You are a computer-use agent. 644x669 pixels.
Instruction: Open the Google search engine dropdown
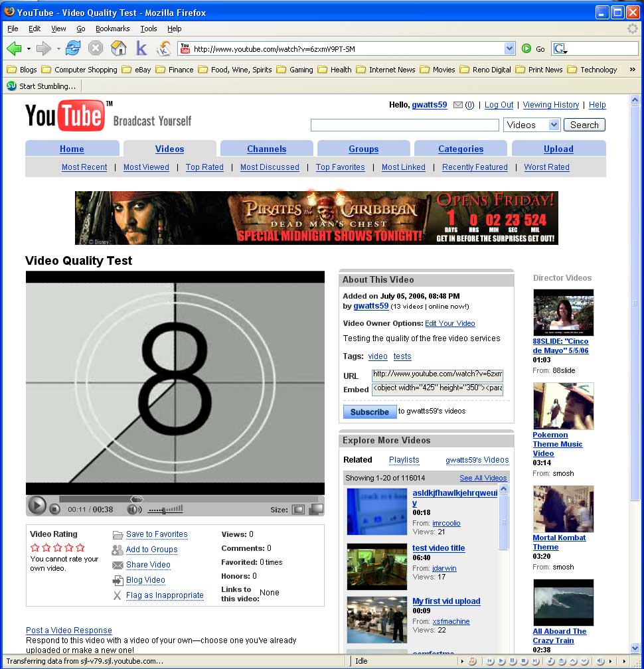(560, 48)
